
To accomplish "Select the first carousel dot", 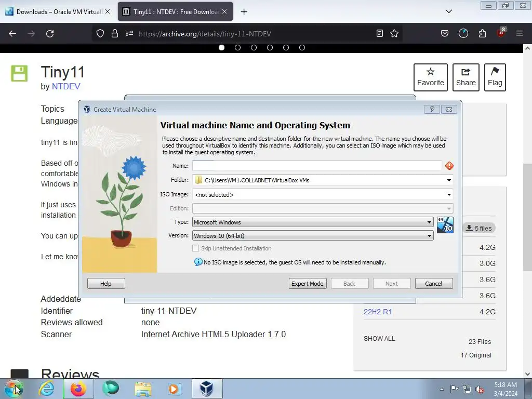I will pos(221,47).
